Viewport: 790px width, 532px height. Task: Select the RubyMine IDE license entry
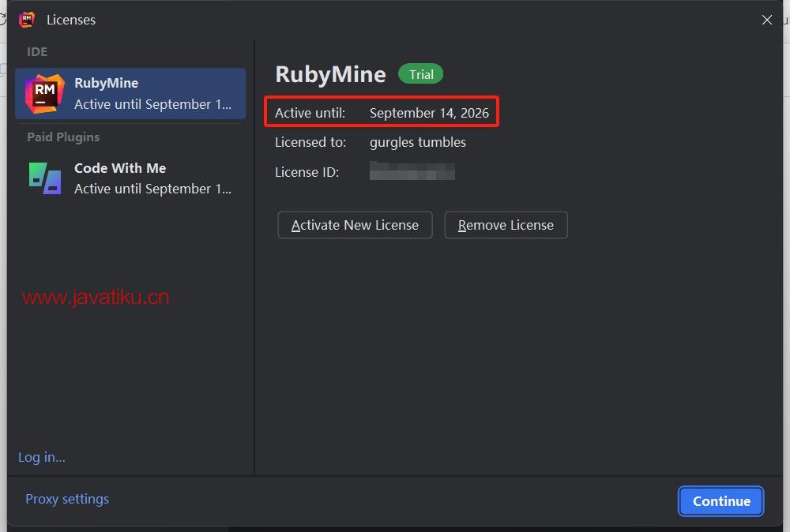point(130,94)
